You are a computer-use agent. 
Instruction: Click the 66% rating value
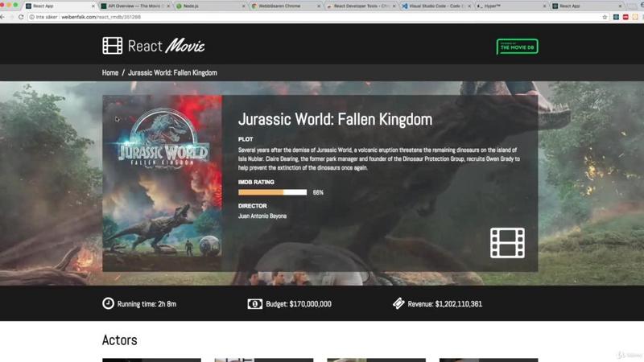coord(318,192)
